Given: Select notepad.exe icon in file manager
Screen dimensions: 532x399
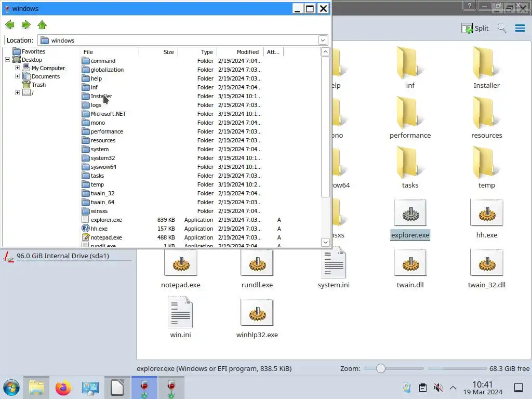Looking at the screenshot, I should [180, 268].
